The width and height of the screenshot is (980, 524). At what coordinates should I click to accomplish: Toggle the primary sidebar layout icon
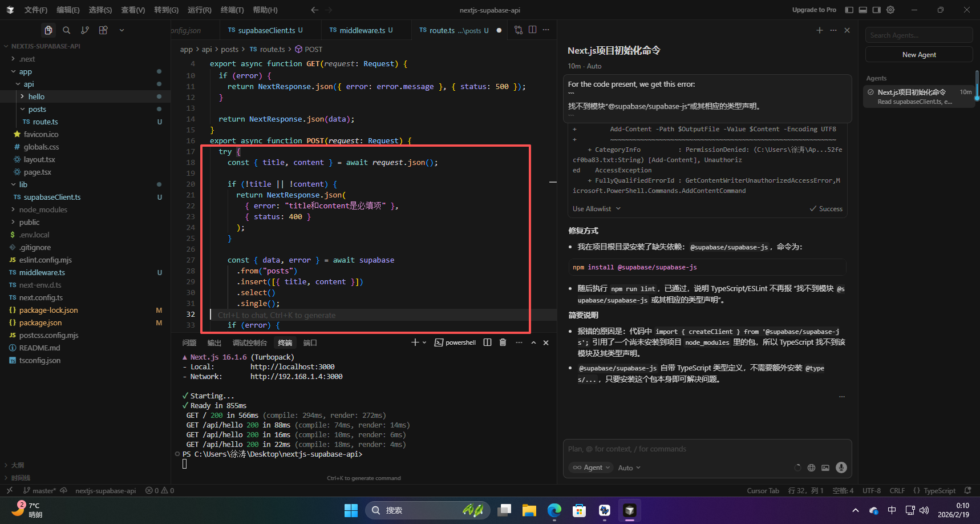(x=849, y=10)
